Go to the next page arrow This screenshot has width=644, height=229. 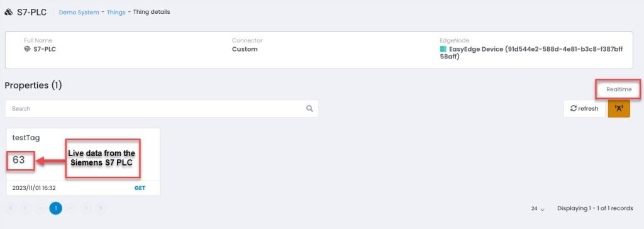click(x=86, y=208)
